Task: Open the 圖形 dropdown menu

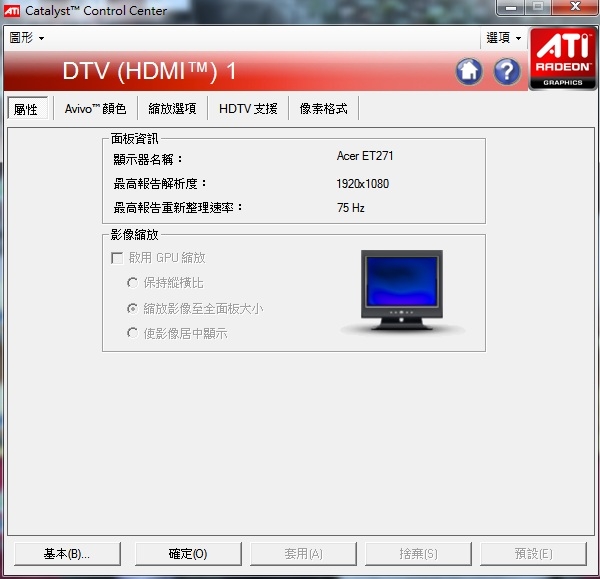Action: (26, 38)
